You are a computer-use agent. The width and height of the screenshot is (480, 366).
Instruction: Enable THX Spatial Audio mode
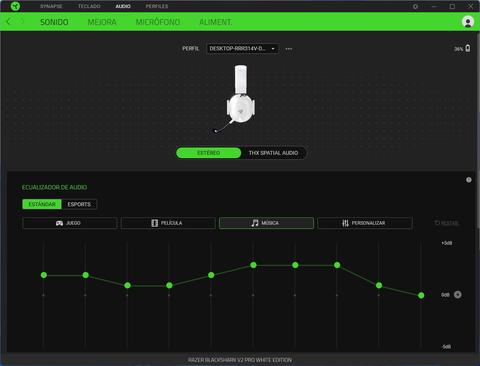[273, 153]
